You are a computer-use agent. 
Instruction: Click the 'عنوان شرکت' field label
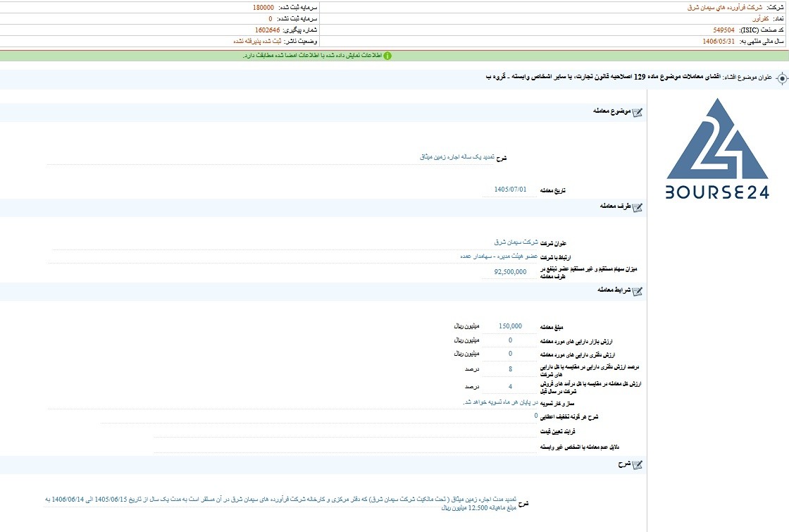point(554,244)
